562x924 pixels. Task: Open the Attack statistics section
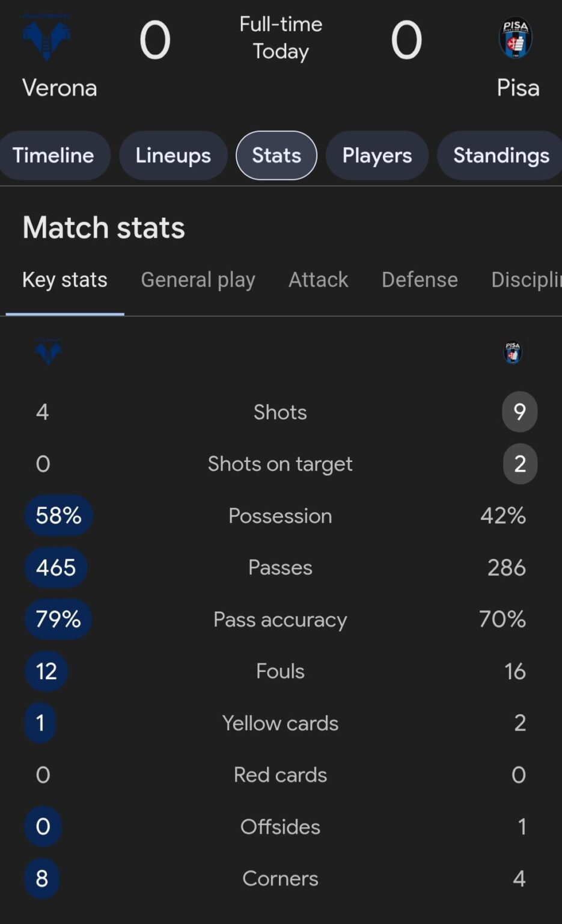pos(319,279)
